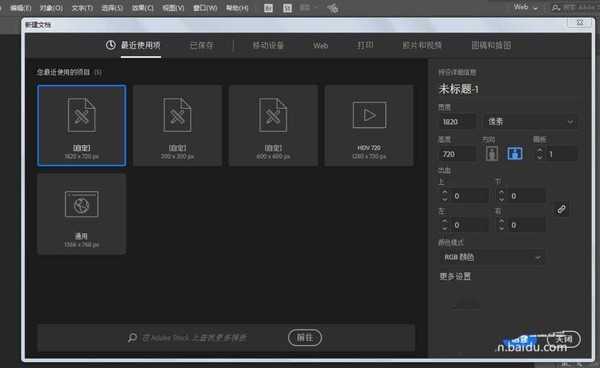Viewport: 600px width, 368px height.
Task: Open the color mode dropdown RGB 颜色
Action: (492, 257)
